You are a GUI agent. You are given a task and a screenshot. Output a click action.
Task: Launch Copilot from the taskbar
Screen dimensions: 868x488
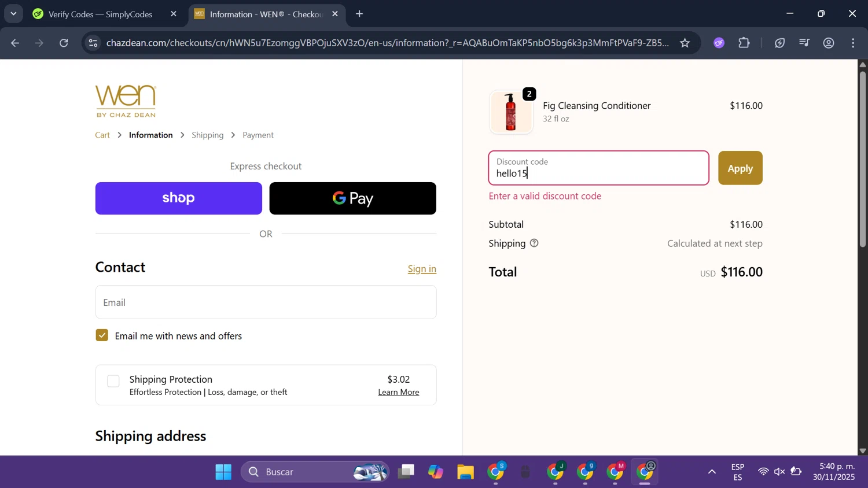(436, 472)
